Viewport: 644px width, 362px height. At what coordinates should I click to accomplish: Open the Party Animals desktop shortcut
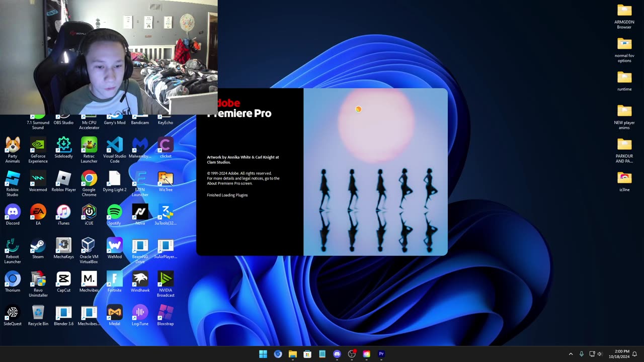pos(13,150)
